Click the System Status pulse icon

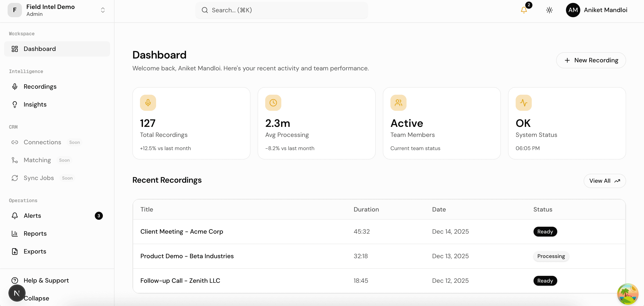click(x=524, y=103)
